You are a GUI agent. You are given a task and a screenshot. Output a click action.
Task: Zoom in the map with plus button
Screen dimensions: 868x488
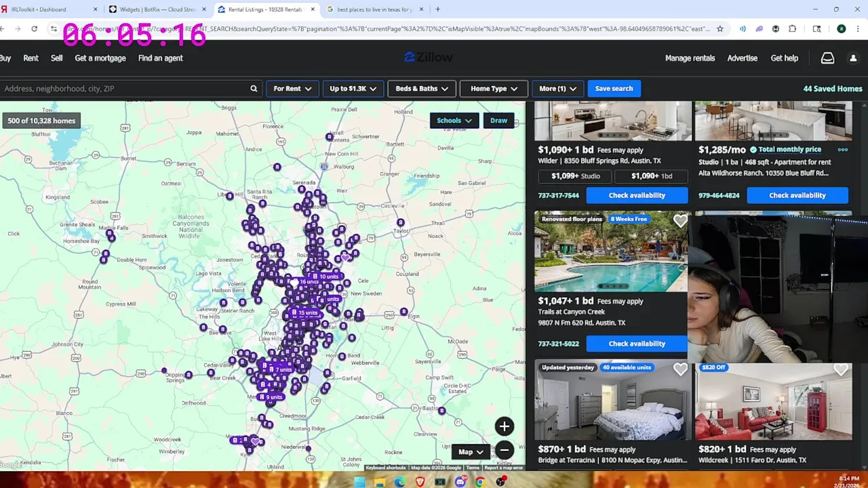(504, 426)
